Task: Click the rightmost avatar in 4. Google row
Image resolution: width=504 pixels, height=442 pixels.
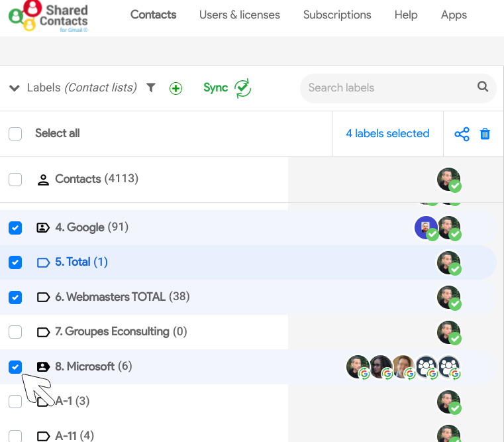Action: (x=449, y=228)
